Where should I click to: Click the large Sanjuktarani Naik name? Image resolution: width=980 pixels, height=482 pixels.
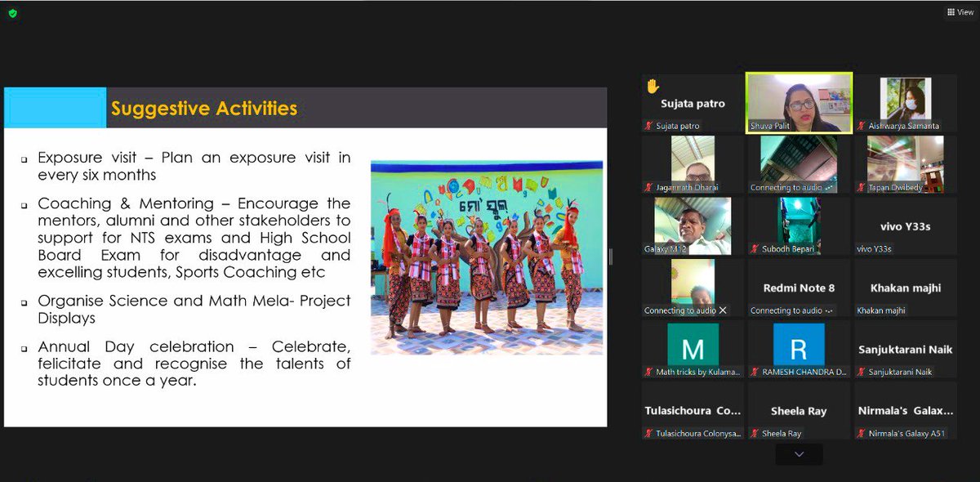pos(905,350)
